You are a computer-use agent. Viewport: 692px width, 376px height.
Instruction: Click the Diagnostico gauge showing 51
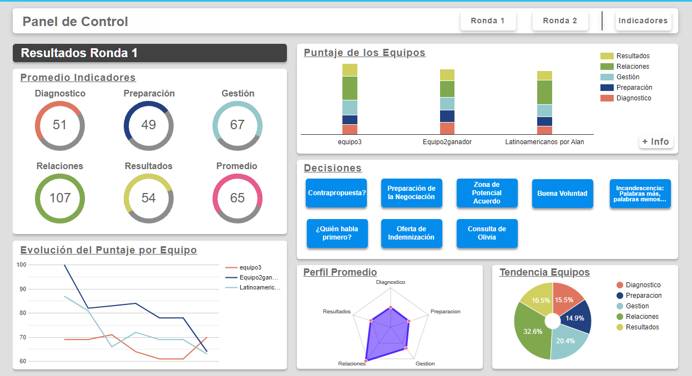[x=60, y=125]
